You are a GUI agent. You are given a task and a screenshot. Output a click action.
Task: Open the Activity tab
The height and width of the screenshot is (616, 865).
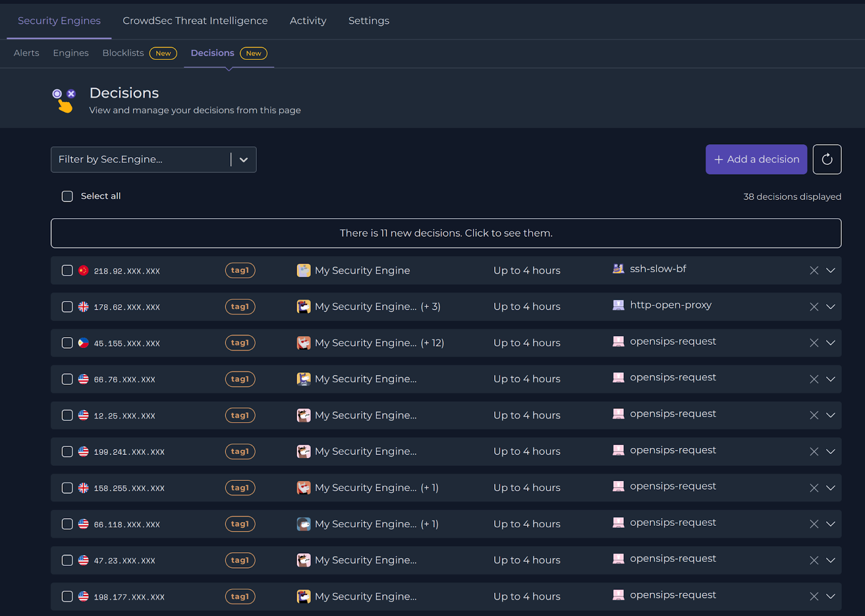point(308,21)
